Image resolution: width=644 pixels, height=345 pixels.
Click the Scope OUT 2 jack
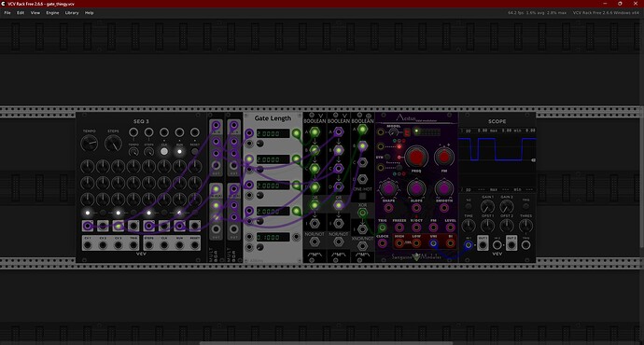(511, 245)
